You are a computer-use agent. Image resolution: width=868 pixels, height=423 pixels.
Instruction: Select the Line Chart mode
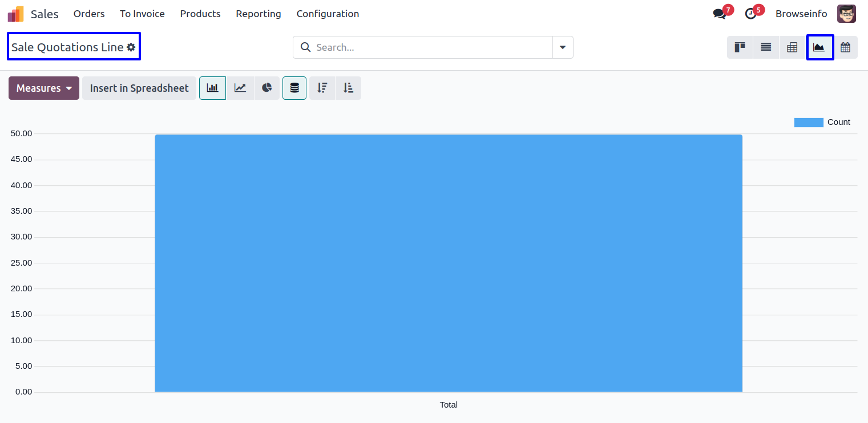240,88
